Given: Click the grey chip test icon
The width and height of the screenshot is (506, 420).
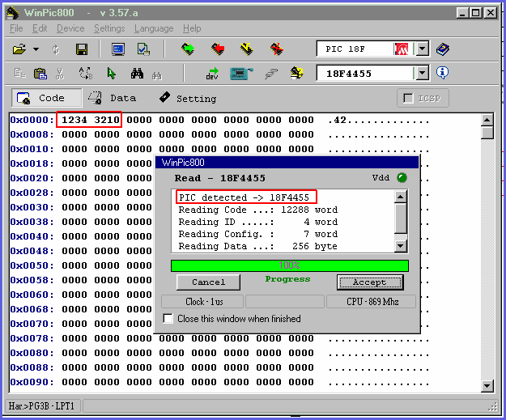Looking at the screenshot, I should click(271, 74).
